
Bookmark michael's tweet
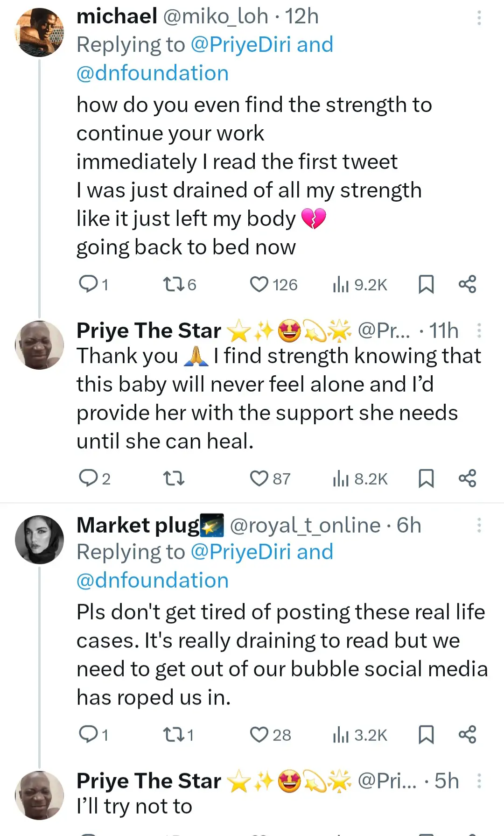[x=426, y=284]
